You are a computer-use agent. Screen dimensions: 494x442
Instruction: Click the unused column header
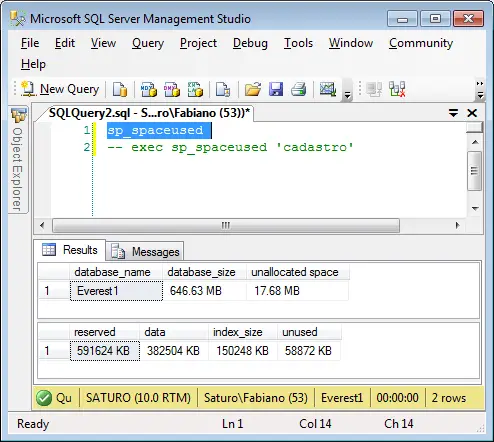(x=309, y=332)
